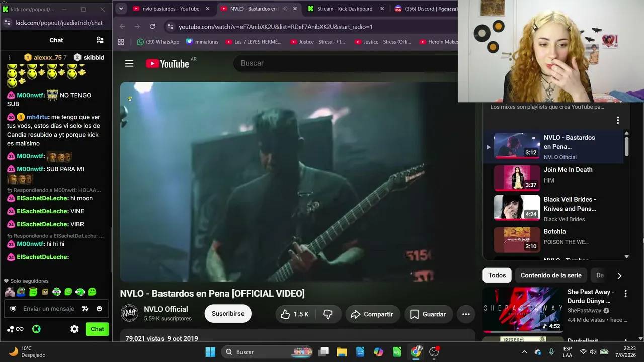Click the green Kick K badge icon
The height and width of the screenshot is (362, 644).
36,329
